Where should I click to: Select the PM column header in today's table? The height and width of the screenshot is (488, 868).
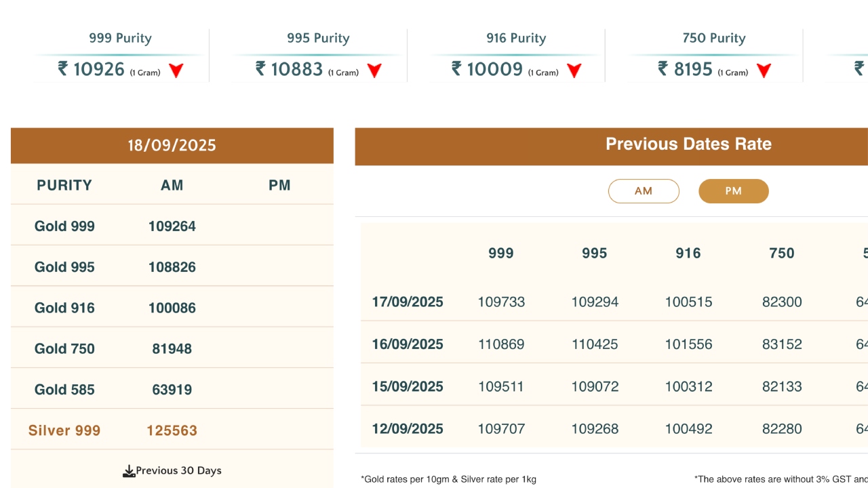(279, 185)
